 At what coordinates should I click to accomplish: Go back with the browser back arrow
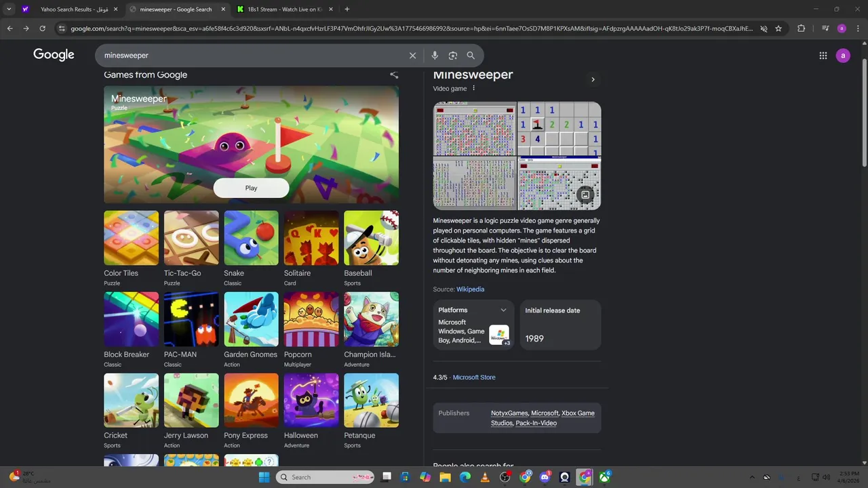pos(9,28)
